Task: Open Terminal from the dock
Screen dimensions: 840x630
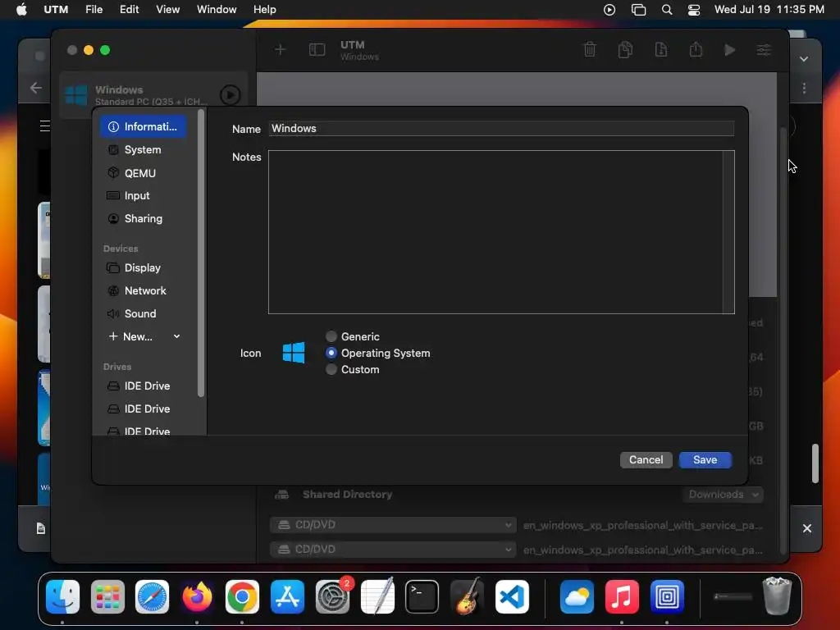Action: click(422, 597)
